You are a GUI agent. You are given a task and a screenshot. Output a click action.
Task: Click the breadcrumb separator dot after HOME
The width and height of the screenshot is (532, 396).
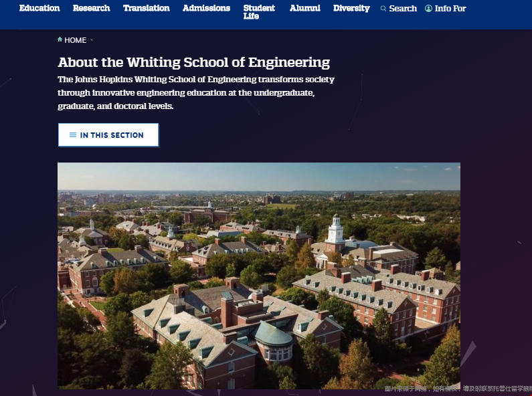pos(92,40)
